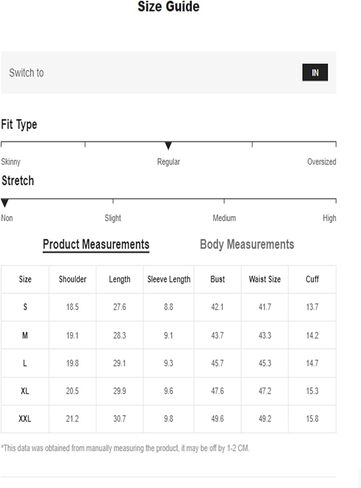Click the size XL row label
The image size is (361, 488).
pyautogui.click(x=25, y=391)
